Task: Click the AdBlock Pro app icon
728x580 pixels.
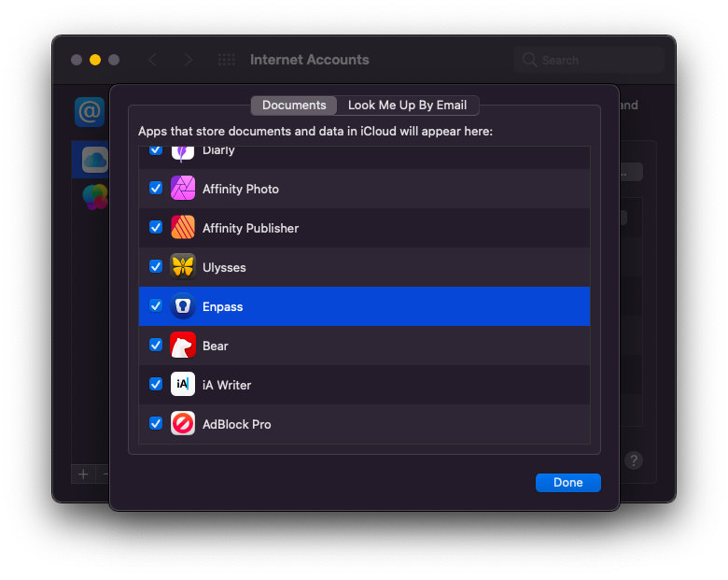Action: [x=182, y=423]
